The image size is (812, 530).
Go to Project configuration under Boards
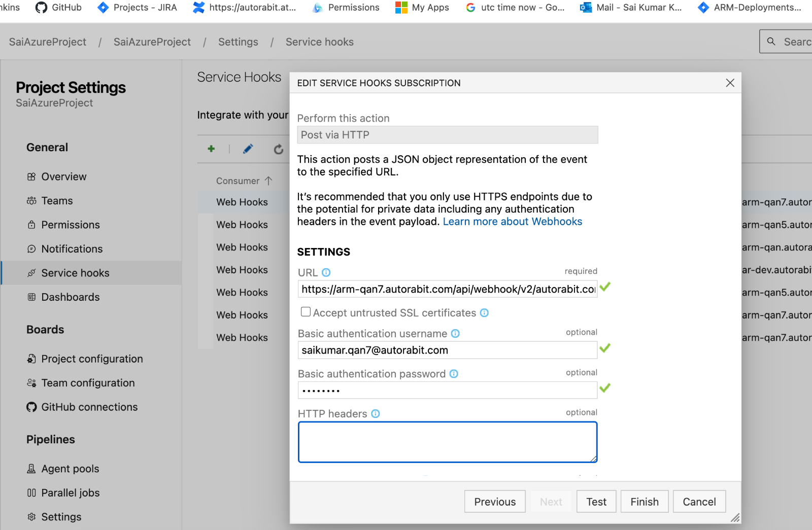point(92,359)
